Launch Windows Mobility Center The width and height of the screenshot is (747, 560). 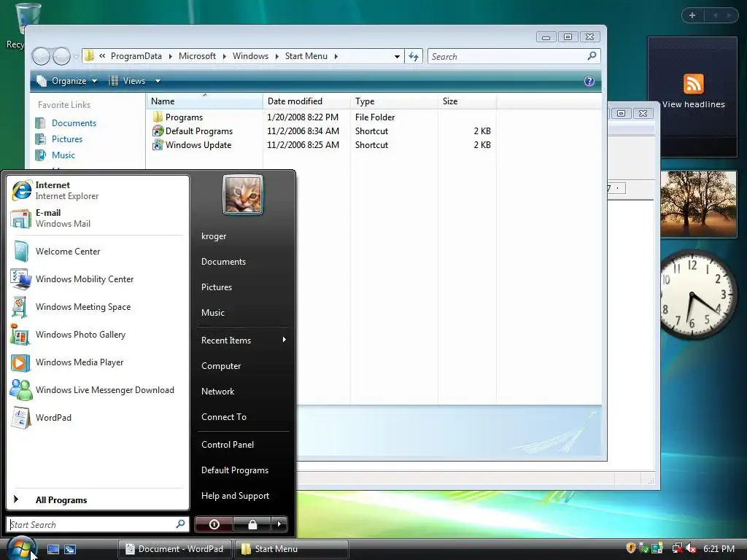click(98, 279)
